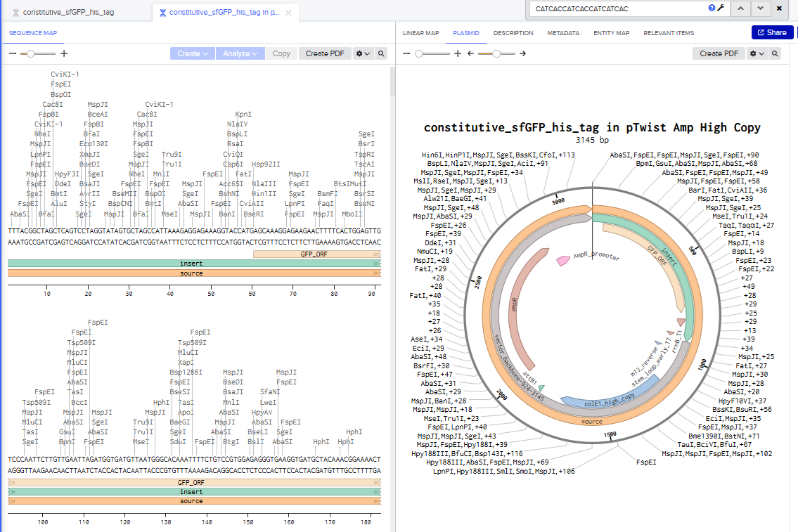The height and width of the screenshot is (532, 798).
Task: Open the Create dropdown menu
Action: tap(193, 53)
